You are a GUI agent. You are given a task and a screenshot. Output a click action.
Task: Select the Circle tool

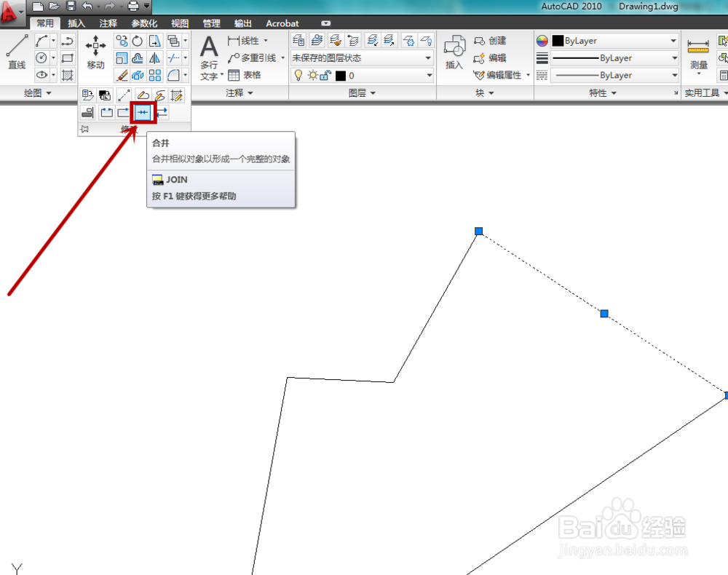41,58
